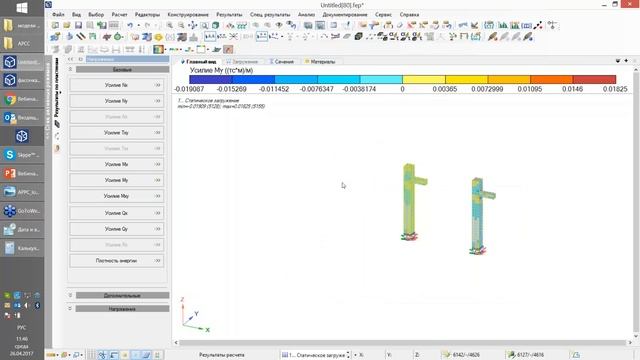Click the Windows Start button
This screenshot has width=640, height=360.
[x=22, y=8]
